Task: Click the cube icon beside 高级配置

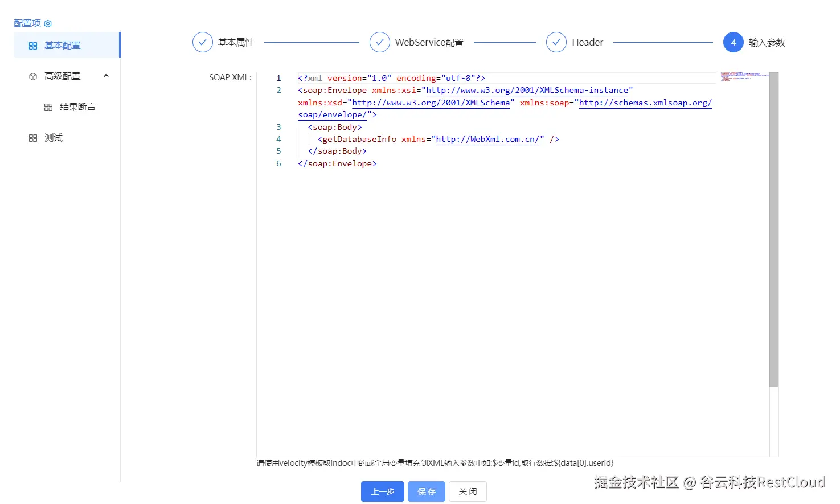Action: click(33, 76)
